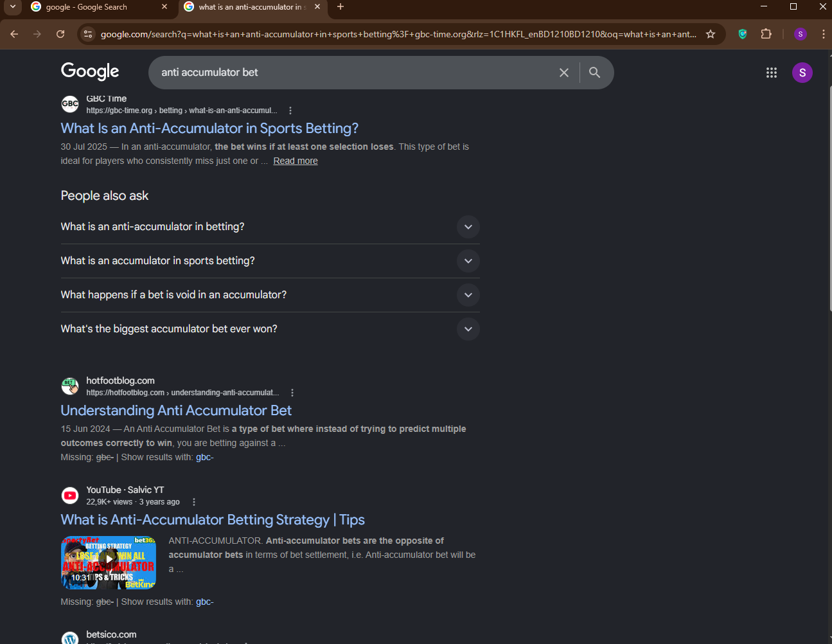The width and height of the screenshot is (832, 644).
Task: Open the Chrome profile avatar in toolbar
Action: (800, 34)
